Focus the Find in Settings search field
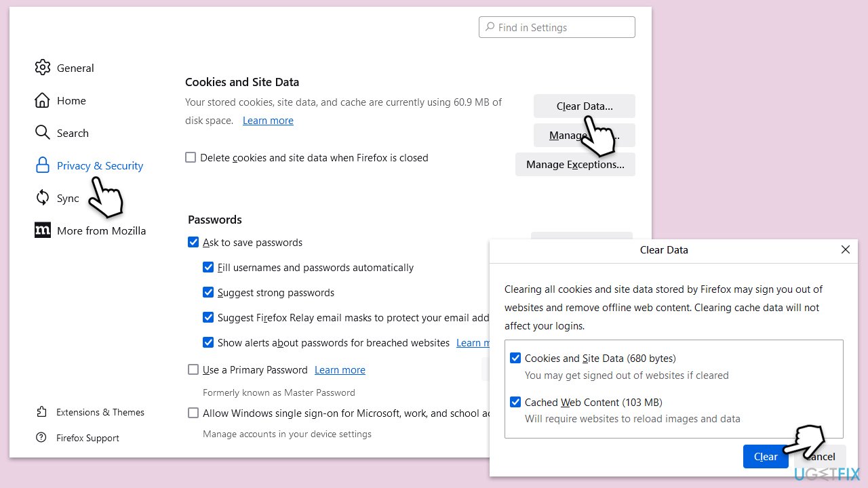Screen dimensions: 868x488 tap(557, 27)
